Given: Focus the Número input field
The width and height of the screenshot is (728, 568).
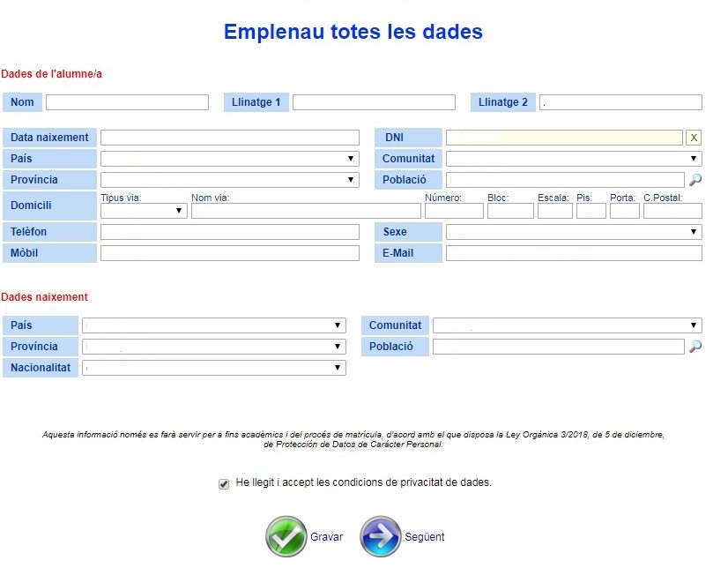Looking at the screenshot, I should click(x=454, y=211).
